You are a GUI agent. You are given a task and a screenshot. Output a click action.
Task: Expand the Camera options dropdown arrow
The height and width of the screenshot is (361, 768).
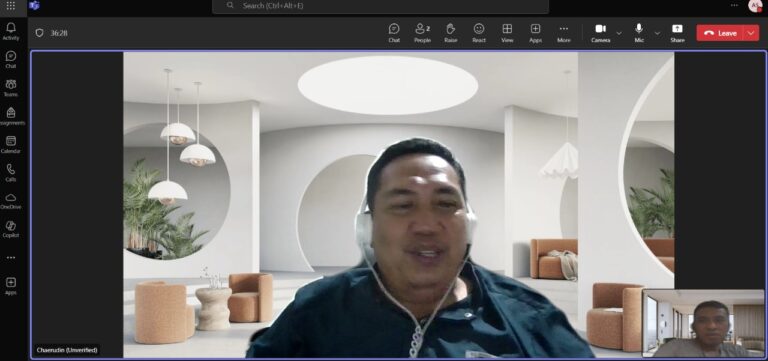tap(619, 33)
